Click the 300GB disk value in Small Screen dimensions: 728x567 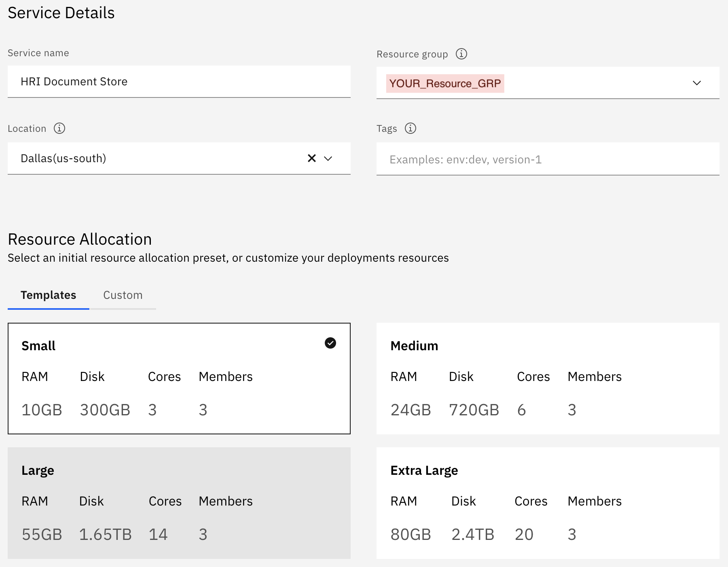[105, 410]
